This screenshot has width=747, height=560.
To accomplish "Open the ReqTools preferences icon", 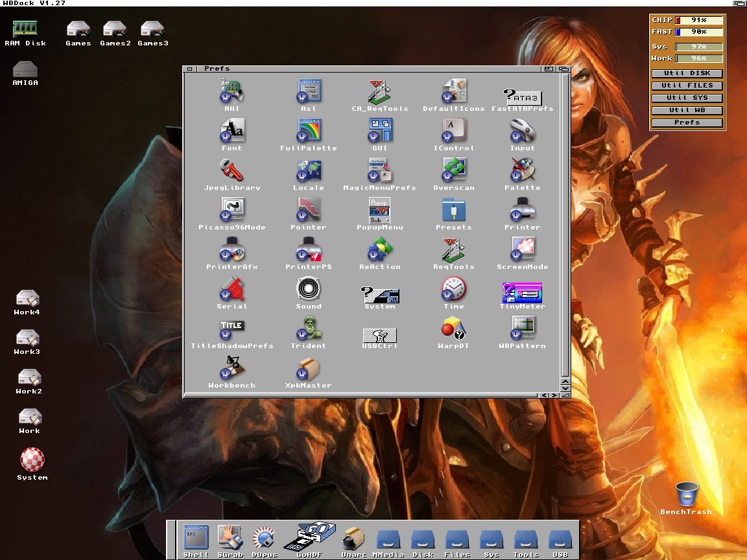I will pyautogui.click(x=453, y=250).
